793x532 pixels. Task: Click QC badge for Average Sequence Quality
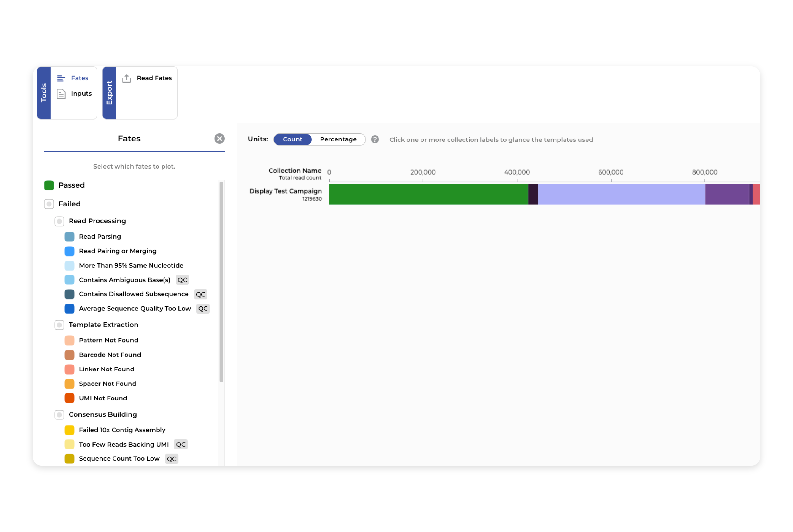(203, 309)
